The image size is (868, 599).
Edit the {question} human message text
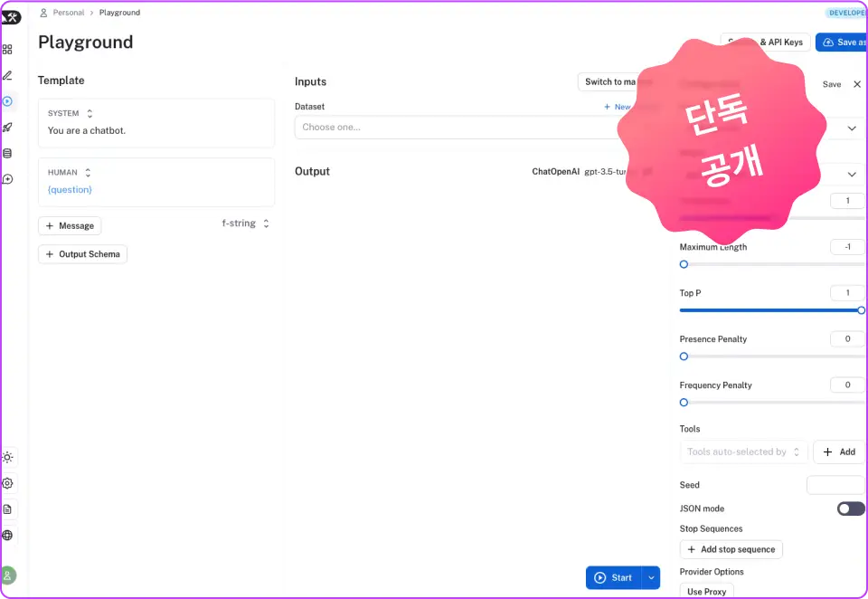70,189
